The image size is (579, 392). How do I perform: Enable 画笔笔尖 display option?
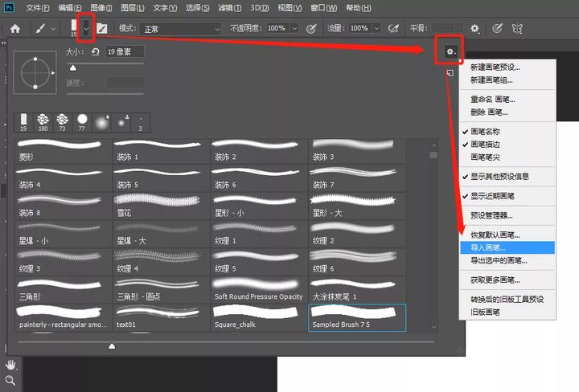coord(507,157)
